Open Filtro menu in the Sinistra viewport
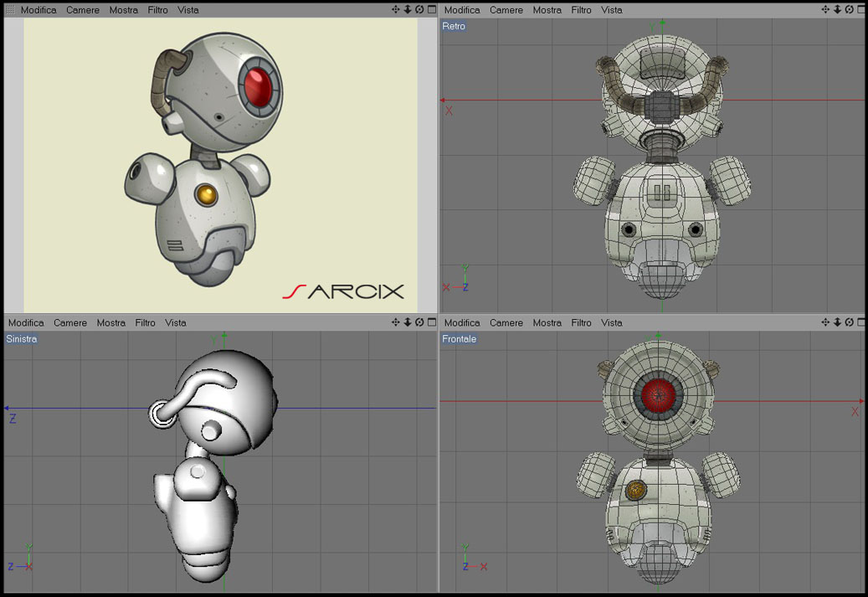Viewport: 868px width, 597px height. click(145, 323)
